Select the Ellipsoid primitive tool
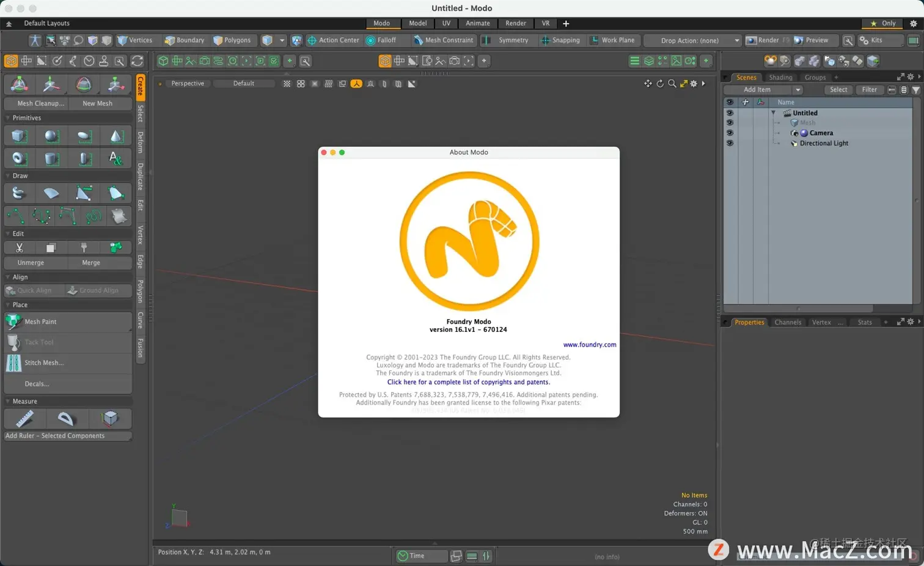Image resolution: width=924 pixels, height=566 pixels. 84,136
